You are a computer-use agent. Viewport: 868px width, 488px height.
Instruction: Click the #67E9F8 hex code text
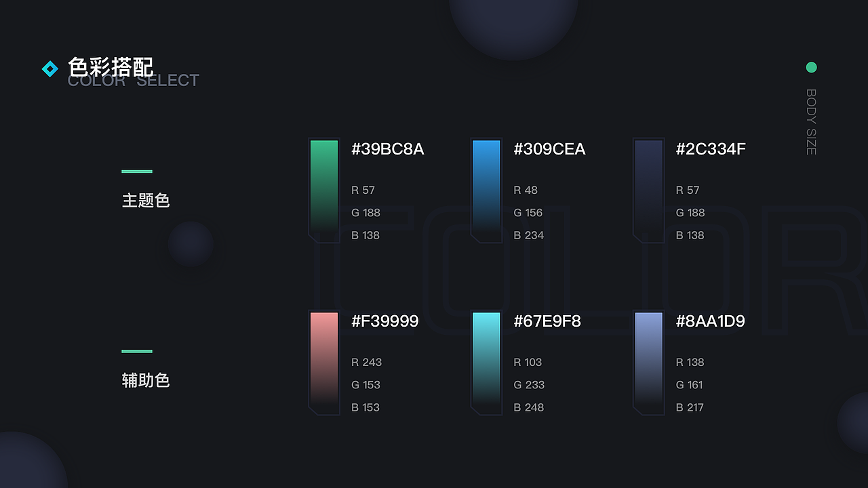coord(547,321)
